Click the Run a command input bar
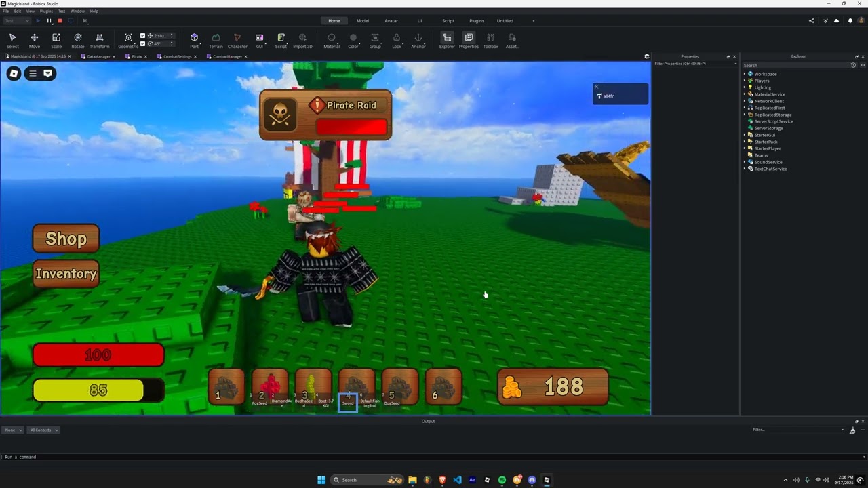This screenshot has height=488, width=868. 434,457
